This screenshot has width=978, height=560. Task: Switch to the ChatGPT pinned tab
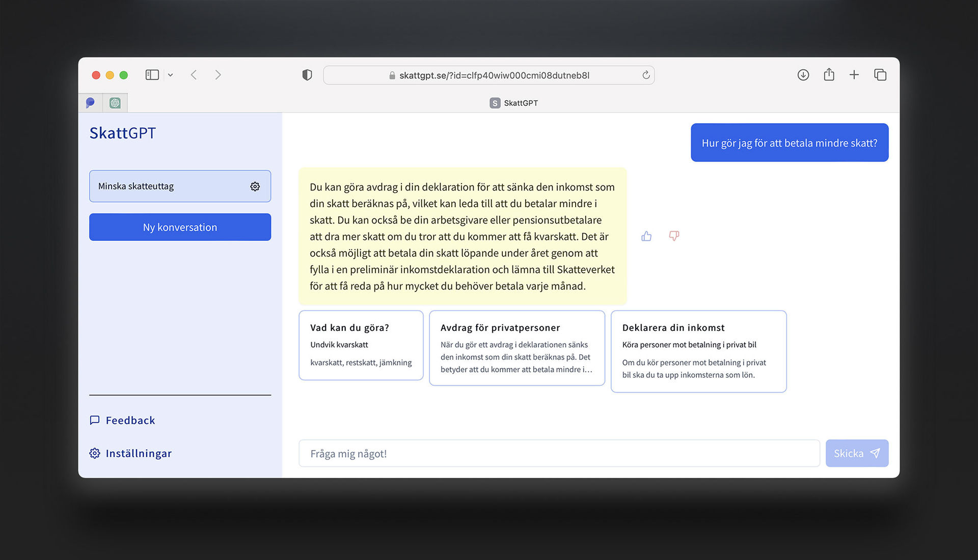pyautogui.click(x=115, y=103)
